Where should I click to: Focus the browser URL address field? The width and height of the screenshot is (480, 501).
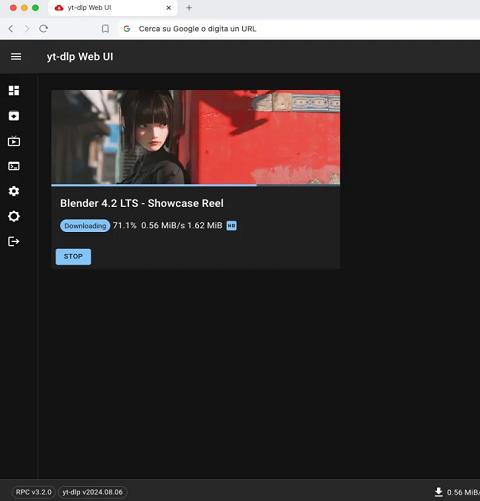pos(299,29)
